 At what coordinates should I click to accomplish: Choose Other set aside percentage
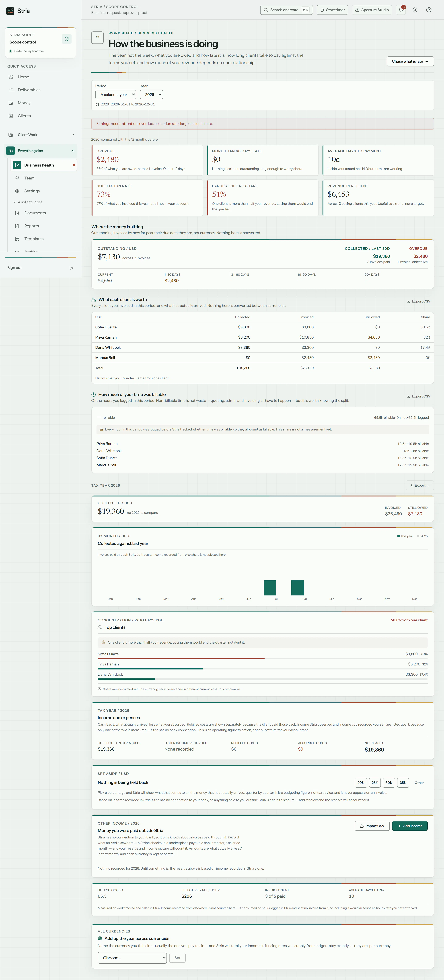(419, 782)
